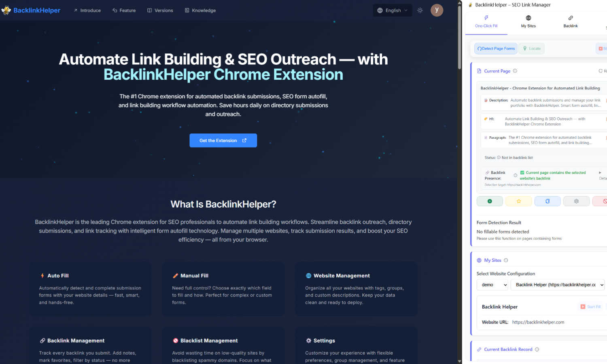Image resolution: width=607 pixels, height=364 pixels.
Task: Click the green plus add-backlink button
Action: tap(490, 201)
